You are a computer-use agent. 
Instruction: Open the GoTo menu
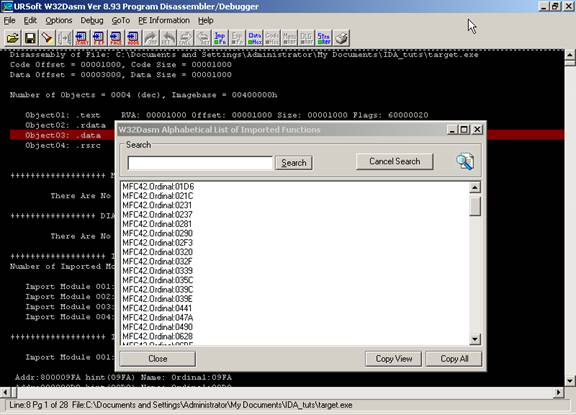[x=121, y=21]
